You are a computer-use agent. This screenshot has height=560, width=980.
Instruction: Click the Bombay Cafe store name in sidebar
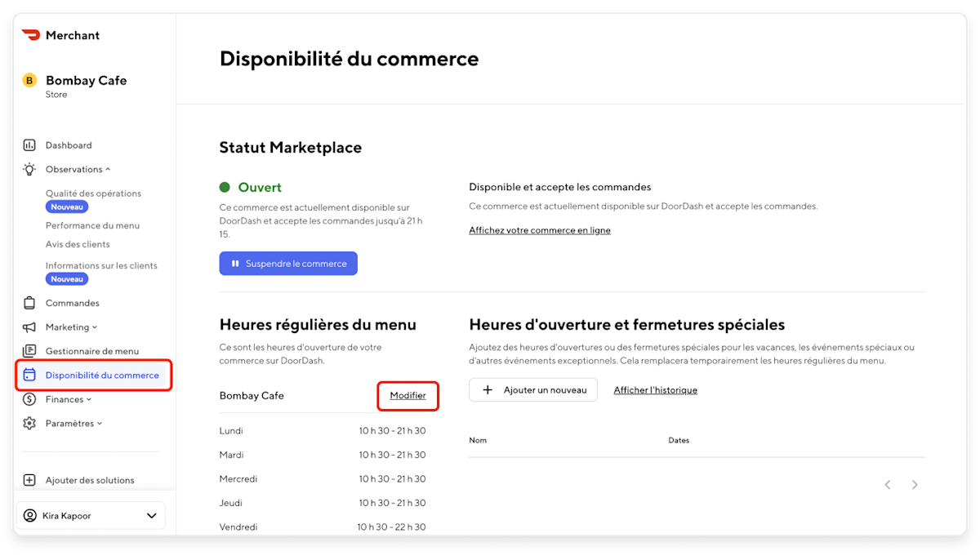click(86, 80)
